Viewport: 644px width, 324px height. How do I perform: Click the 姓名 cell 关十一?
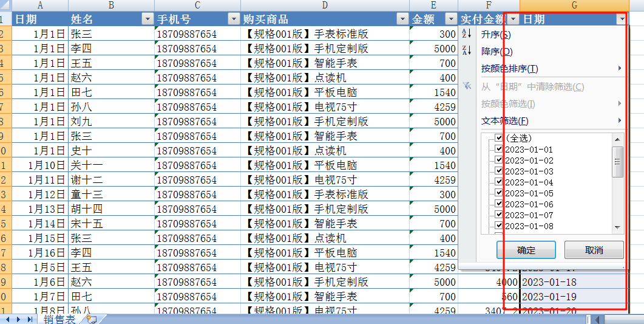(x=111, y=165)
